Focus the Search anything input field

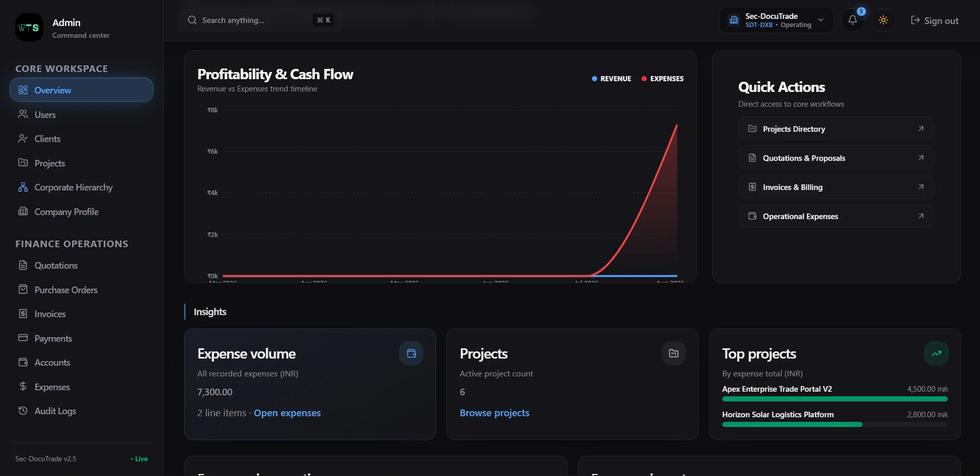pyautogui.click(x=261, y=20)
